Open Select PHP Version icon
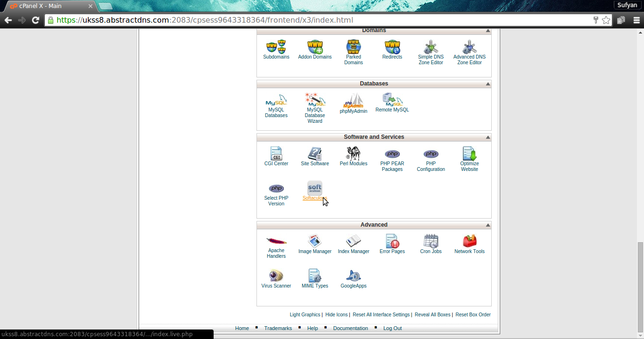The height and width of the screenshot is (339, 644). pyautogui.click(x=276, y=188)
